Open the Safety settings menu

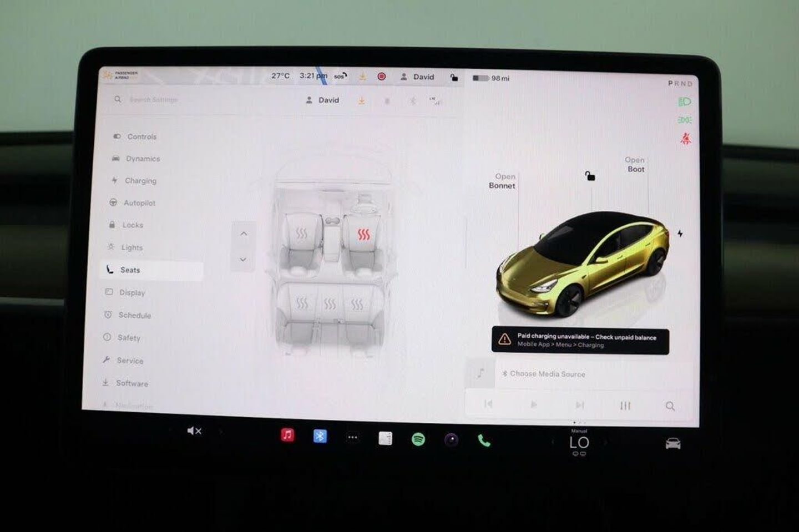[122, 337]
